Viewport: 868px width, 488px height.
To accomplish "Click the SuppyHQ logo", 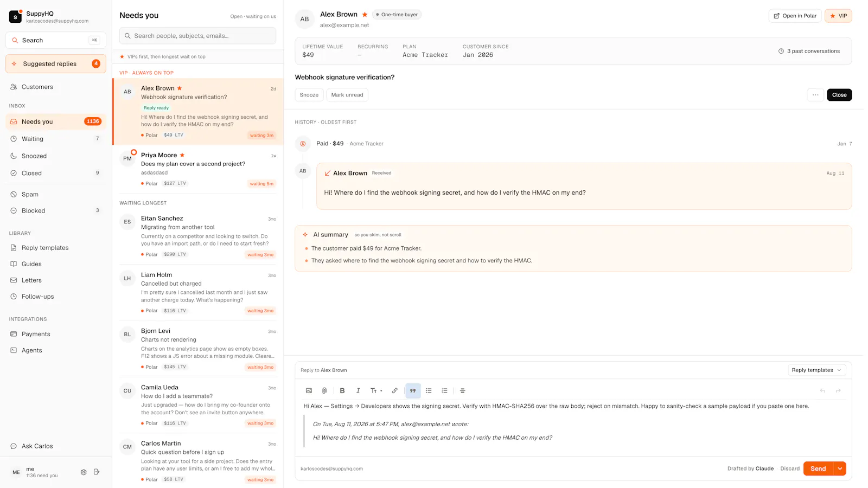I will coord(15,17).
